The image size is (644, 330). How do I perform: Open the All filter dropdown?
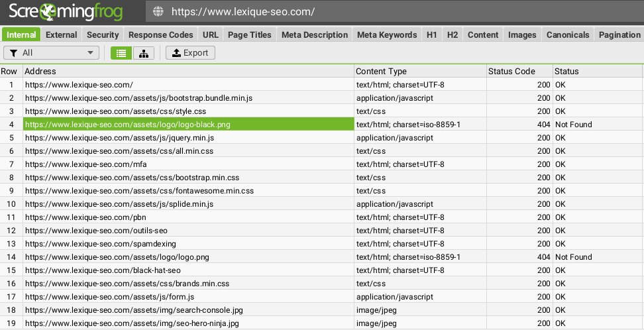[51, 53]
